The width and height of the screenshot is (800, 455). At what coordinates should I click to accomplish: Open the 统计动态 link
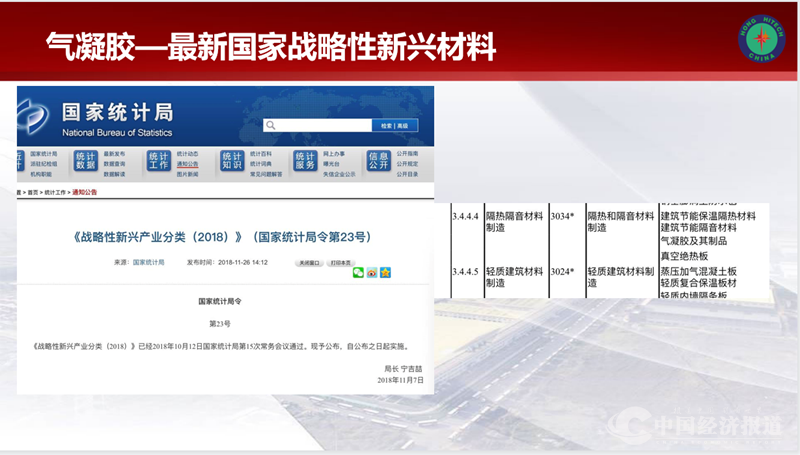[x=187, y=154]
